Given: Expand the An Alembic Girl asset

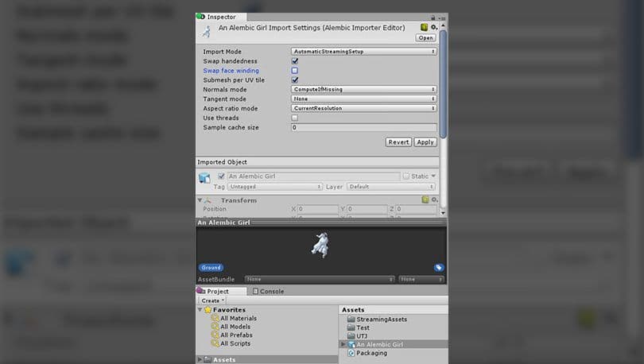Looking at the screenshot, I should [x=343, y=344].
